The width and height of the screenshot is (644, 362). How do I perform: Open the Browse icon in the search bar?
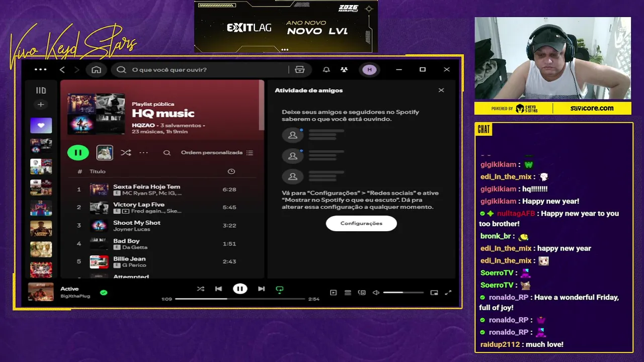300,69
